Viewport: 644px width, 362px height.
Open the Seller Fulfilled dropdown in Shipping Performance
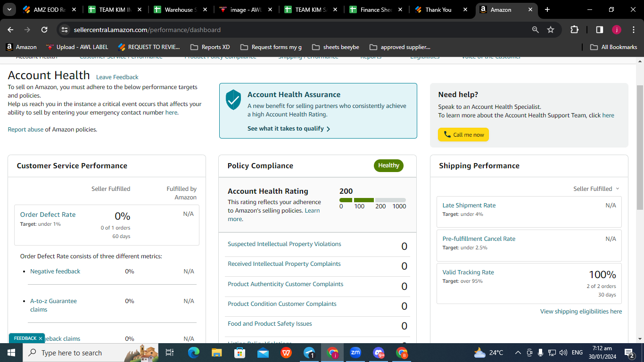point(596,189)
